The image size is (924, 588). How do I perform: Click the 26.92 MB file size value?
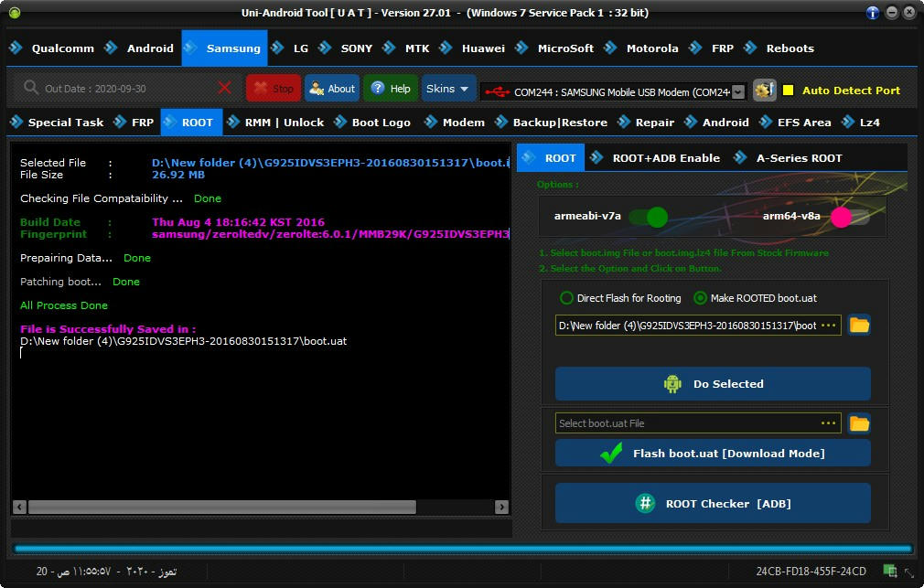coord(178,175)
